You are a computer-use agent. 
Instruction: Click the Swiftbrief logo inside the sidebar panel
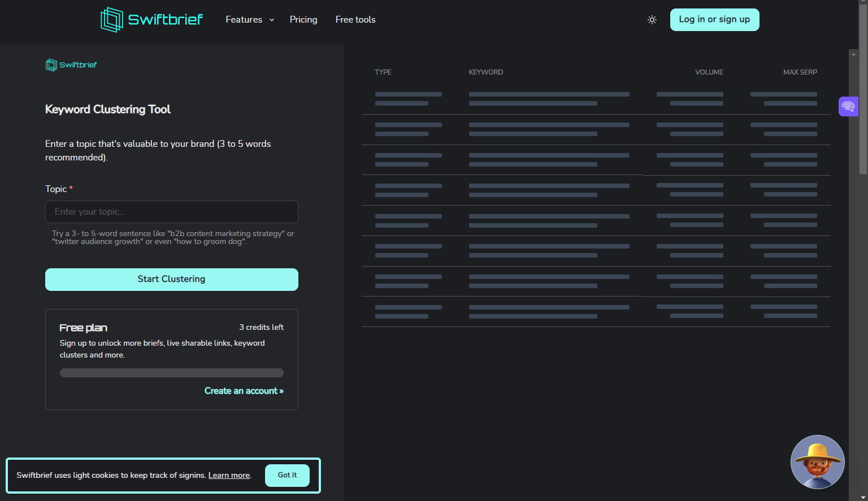(x=71, y=64)
